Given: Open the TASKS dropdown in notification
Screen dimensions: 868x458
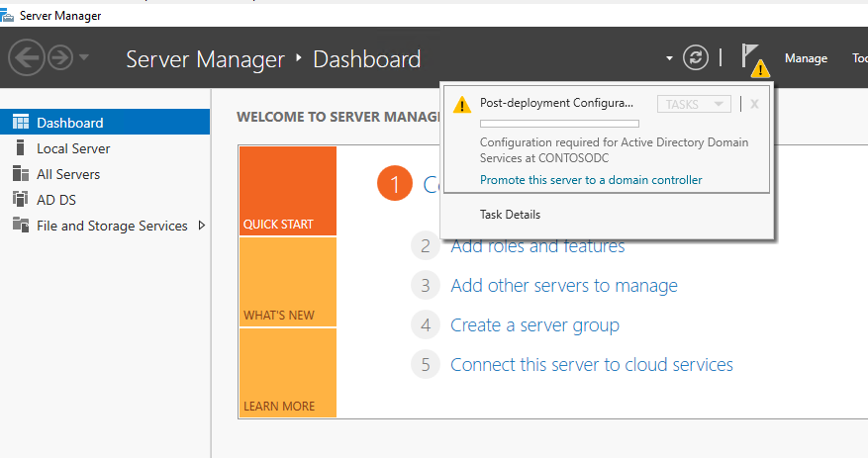Looking at the screenshot, I should point(694,104).
